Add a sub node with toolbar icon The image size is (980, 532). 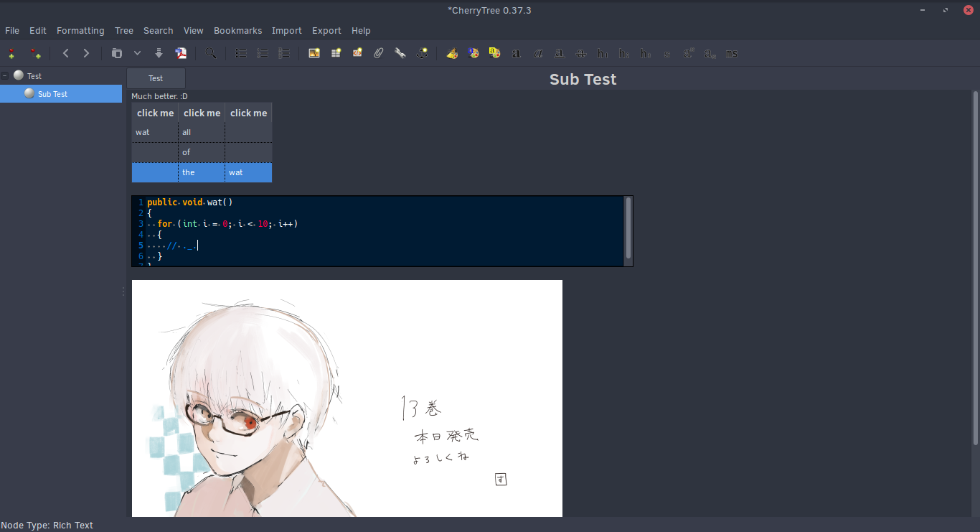point(35,53)
